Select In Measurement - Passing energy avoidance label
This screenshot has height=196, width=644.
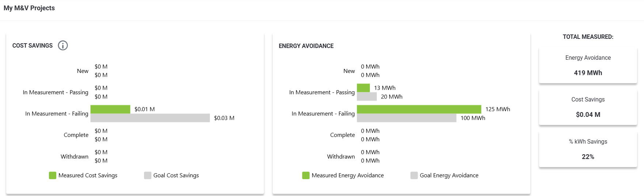322,92
